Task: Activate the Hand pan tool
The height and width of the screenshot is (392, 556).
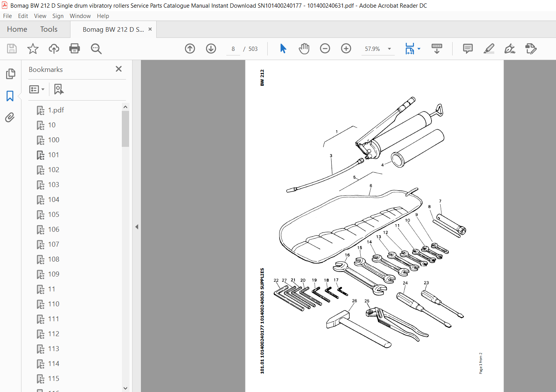Action: click(304, 49)
